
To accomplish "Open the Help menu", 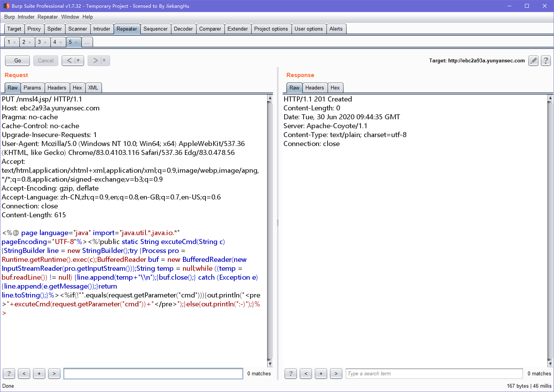I will [x=88, y=17].
